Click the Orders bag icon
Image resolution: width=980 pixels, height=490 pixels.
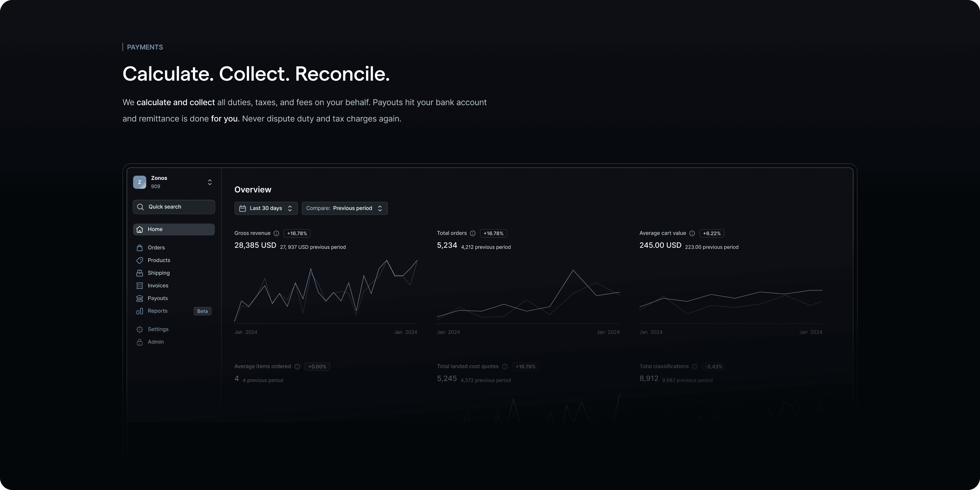[140, 248]
